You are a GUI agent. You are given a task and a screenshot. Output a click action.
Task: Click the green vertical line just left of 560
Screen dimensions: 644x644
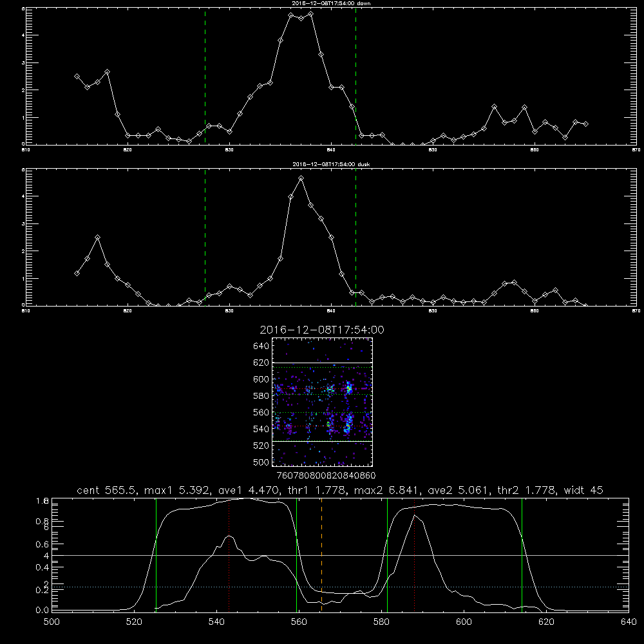click(x=296, y=554)
